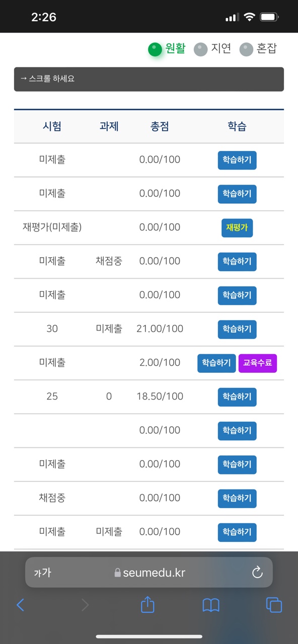This screenshot has width=298, height=644.
Task: Tap the padlock icon next to seumedu.kr
Action: [116, 572]
